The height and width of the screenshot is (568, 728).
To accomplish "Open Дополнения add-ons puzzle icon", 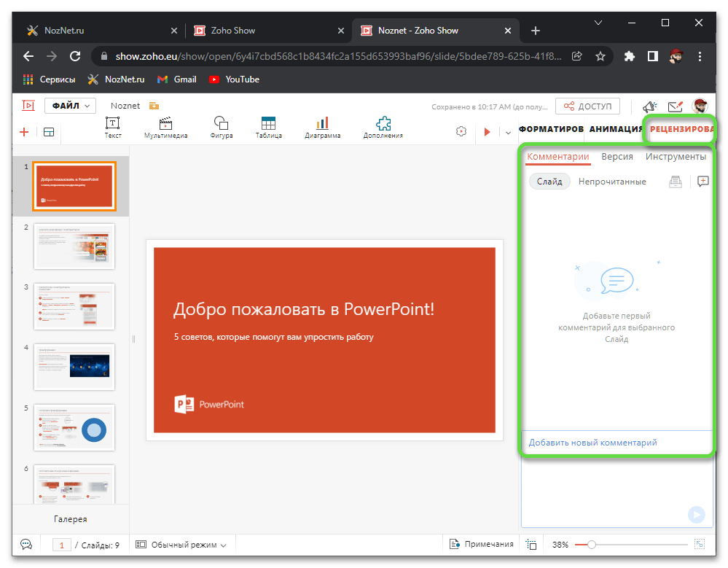I will 383,128.
